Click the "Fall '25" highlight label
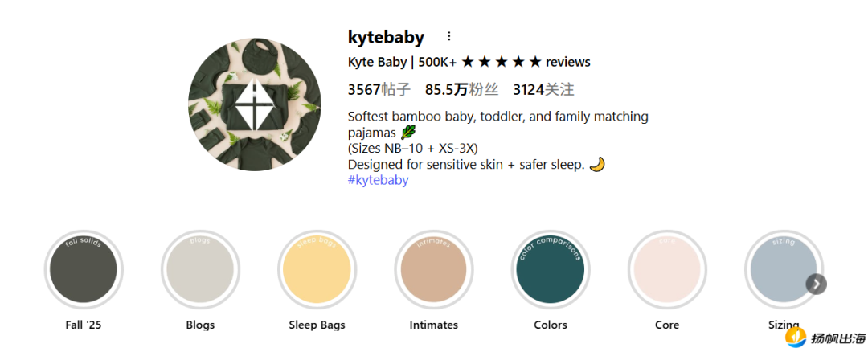 [x=84, y=325]
